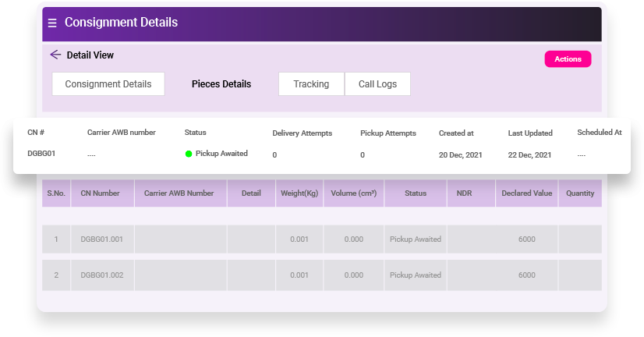The height and width of the screenshot is (337, 644).
Task: Open the Actions button
Action: point(568,59)
